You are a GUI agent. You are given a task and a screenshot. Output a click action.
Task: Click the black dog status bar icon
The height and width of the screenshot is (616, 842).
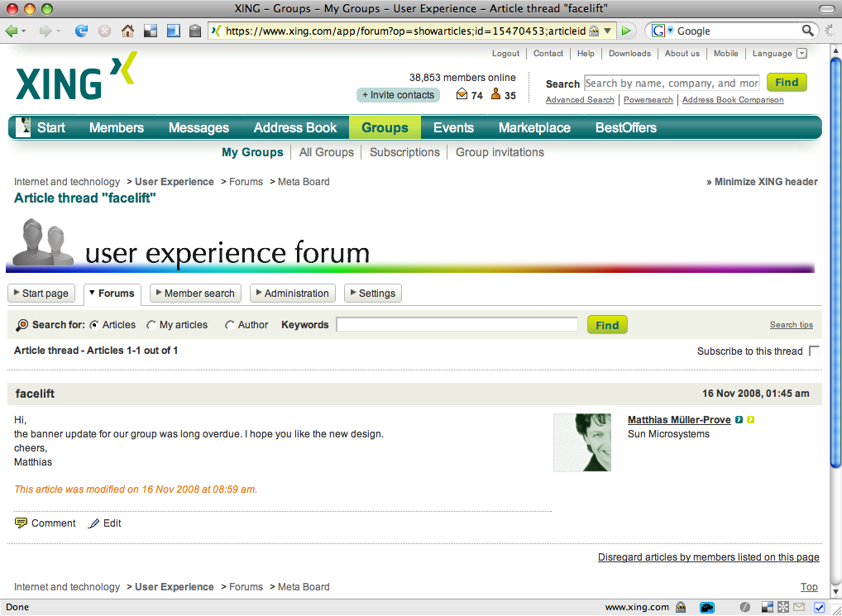(707, 608)
